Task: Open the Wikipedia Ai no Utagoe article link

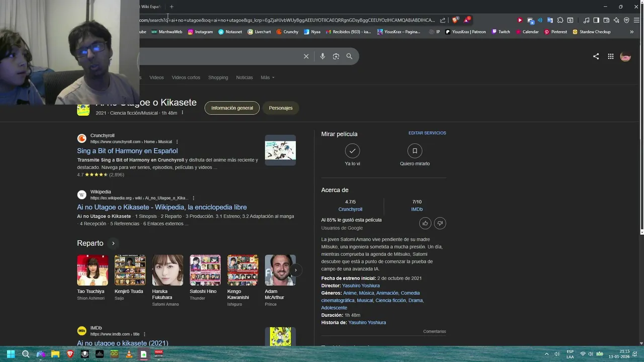Action: click(162, 207)
